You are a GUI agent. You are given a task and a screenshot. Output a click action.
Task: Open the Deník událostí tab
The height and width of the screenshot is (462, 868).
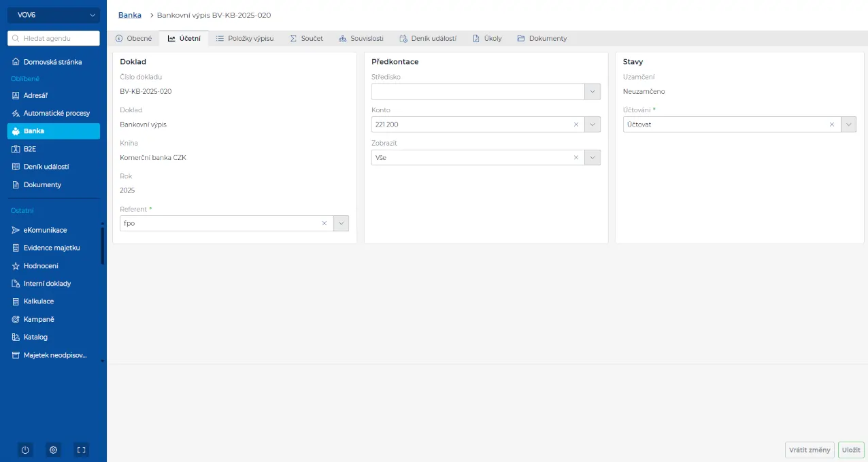pos(428,39)
